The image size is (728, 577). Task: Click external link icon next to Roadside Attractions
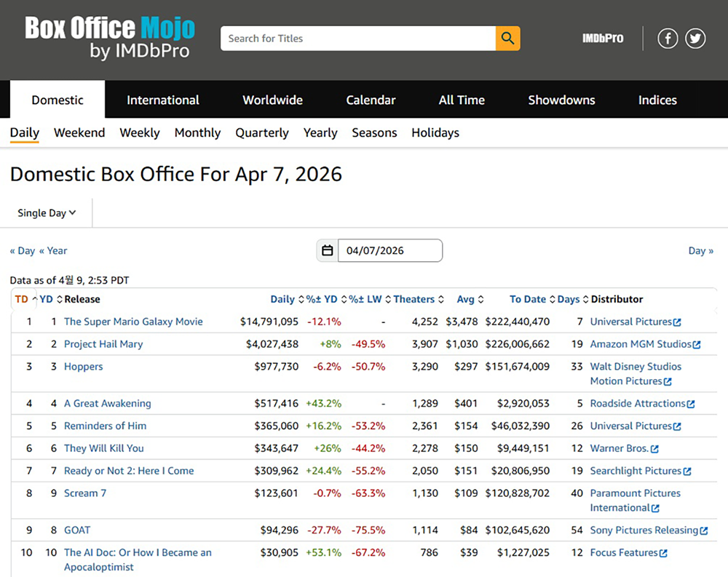coord(691,404)
